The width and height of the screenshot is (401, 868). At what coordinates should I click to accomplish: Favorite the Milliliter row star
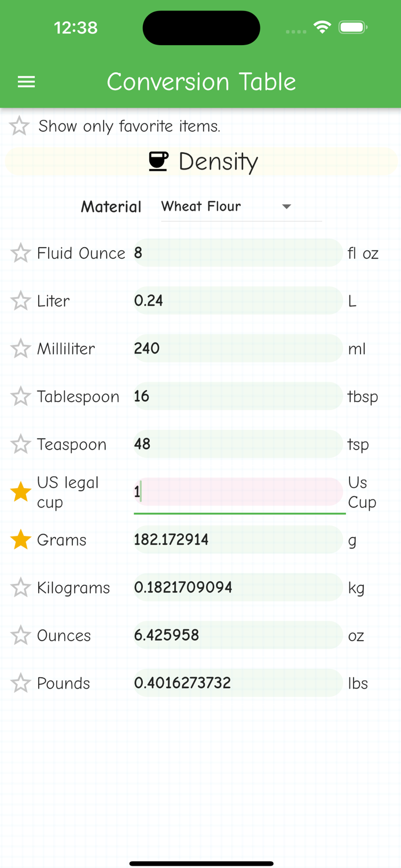tap(20, 348)
